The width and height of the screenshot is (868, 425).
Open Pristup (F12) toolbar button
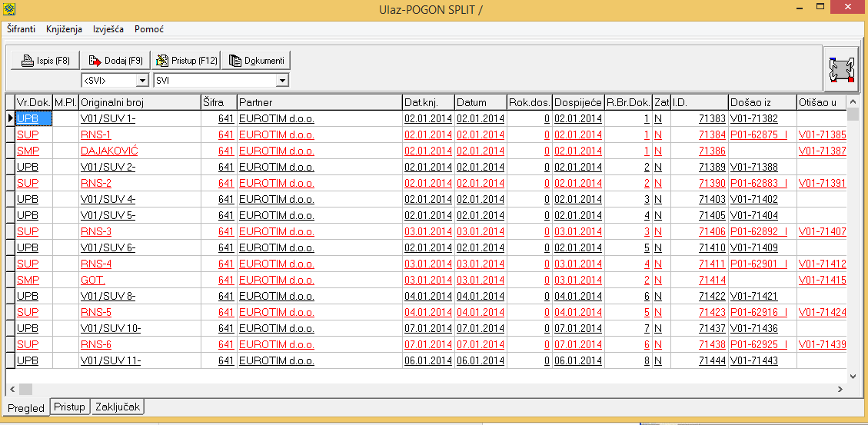[x=185, y=61]
